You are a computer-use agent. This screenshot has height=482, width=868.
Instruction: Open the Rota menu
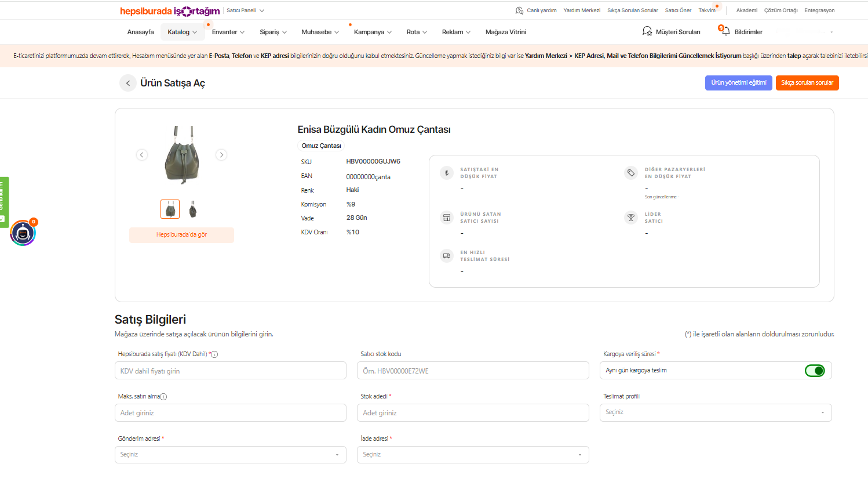pyautogui.click(x=417, y=32)
